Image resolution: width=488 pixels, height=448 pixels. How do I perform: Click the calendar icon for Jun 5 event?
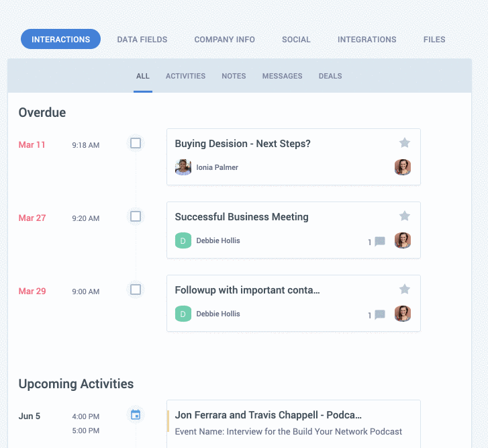pyautogui.click(x=136, y=414)
